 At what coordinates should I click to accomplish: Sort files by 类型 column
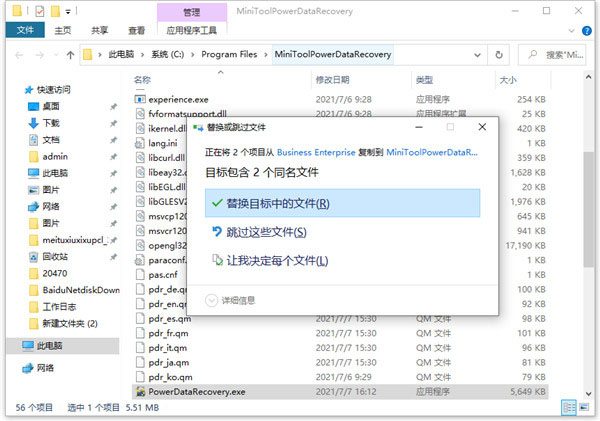(x=424, y=80)
